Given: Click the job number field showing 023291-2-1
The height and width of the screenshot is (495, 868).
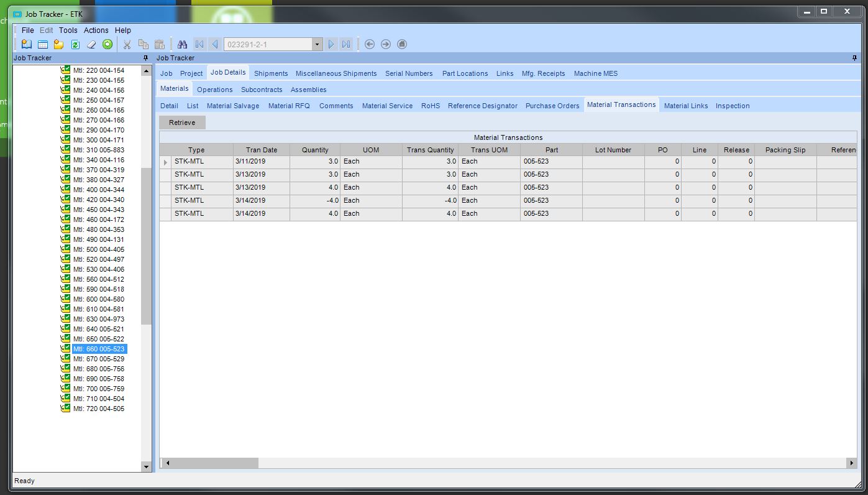Looking at the screenshot, I should (268, 44).
